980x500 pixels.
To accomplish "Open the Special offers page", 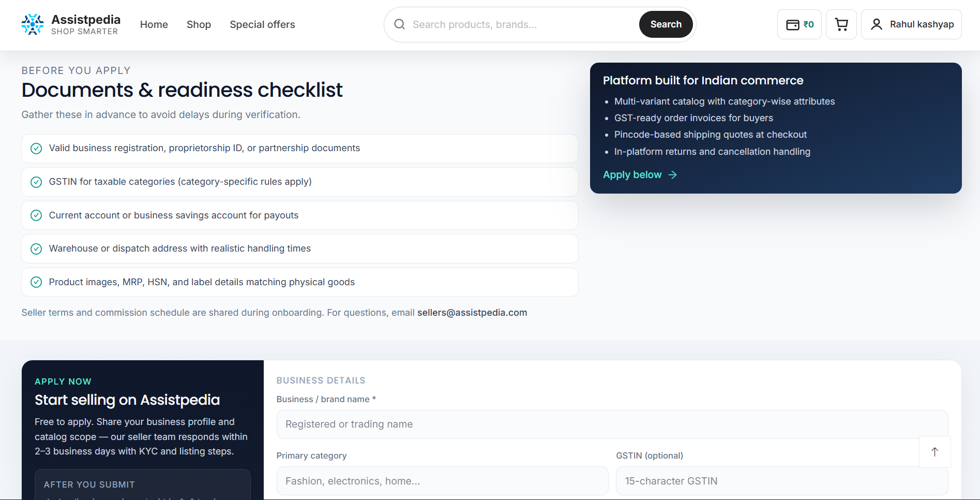I will 262,24.
